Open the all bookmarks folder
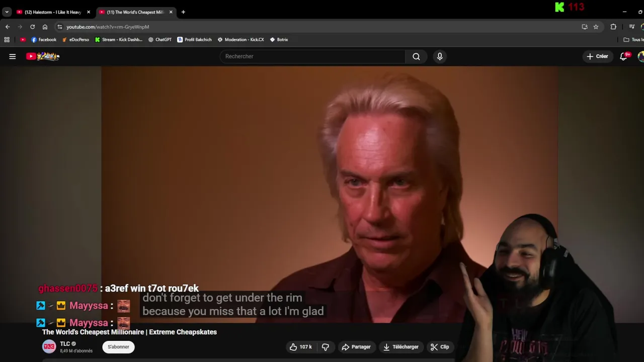The image size is (644, 362). (x=633, y=40)
